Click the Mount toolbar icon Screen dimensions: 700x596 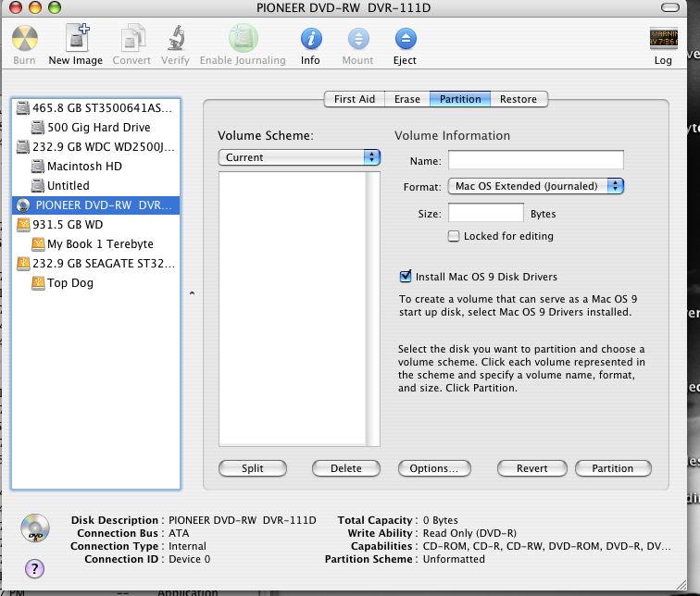tap(358, 39)
